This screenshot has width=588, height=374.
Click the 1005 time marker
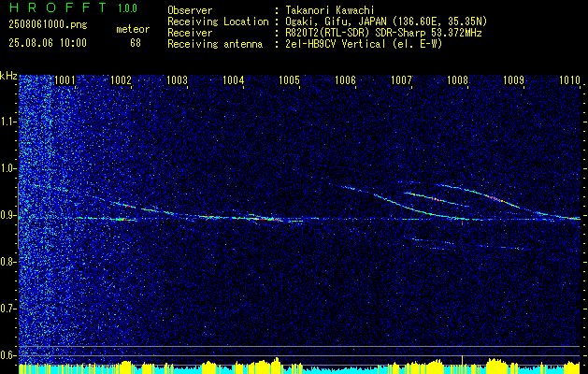point(290,80)
